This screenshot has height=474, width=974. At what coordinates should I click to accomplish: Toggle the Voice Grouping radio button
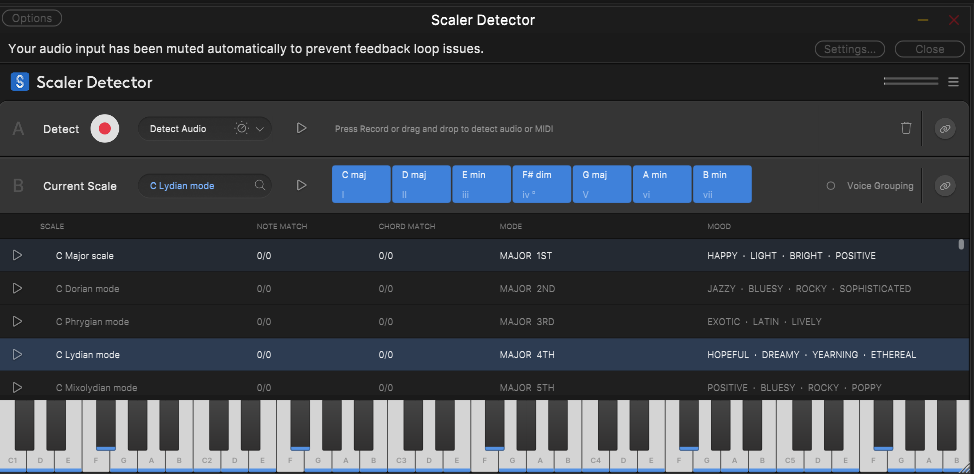coord(831,186)
